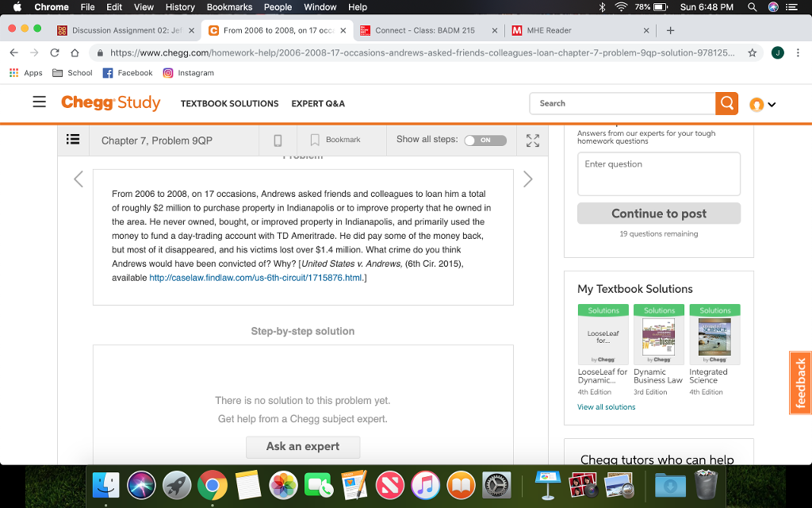Open Launchpad from the Dock
The image size is (812, 508).
pyautogui.click(x=177, y=484)
